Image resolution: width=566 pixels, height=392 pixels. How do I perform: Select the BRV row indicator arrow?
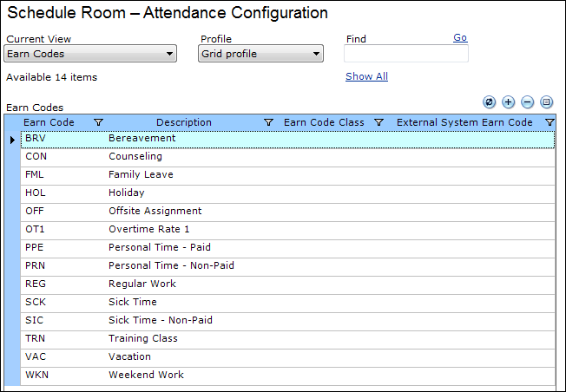[x=13, y=140]
